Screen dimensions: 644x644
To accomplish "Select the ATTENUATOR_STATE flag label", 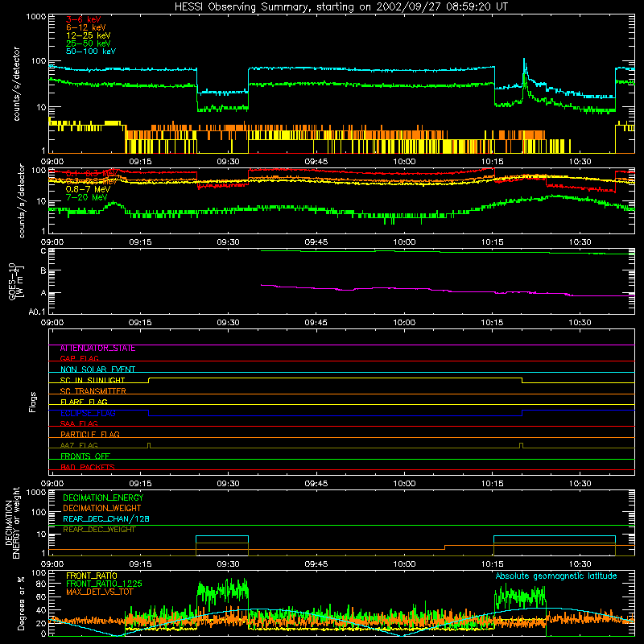I will coord(97,349).
